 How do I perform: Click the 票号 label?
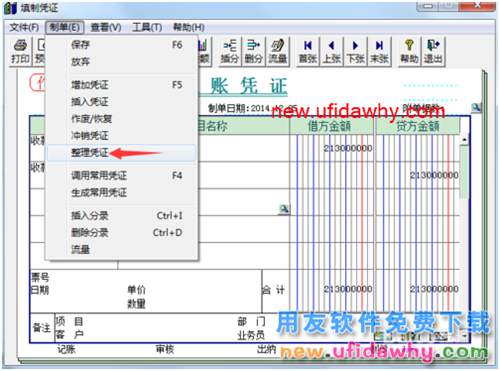click(x=40, y=277)
